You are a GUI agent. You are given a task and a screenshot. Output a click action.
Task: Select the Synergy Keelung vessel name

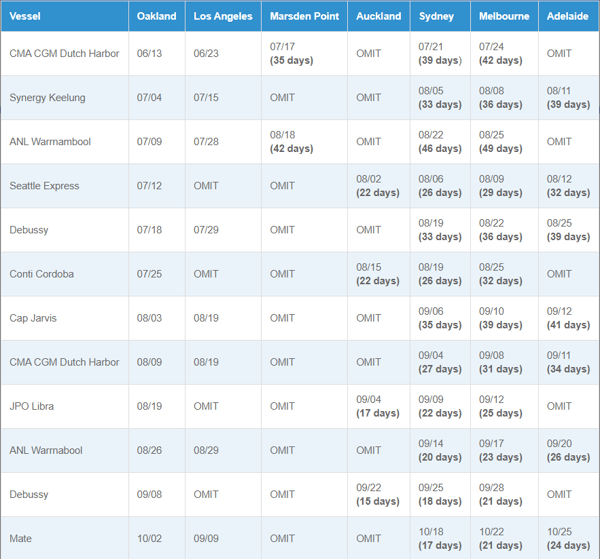pyautogui.click(x=47, y=98)
